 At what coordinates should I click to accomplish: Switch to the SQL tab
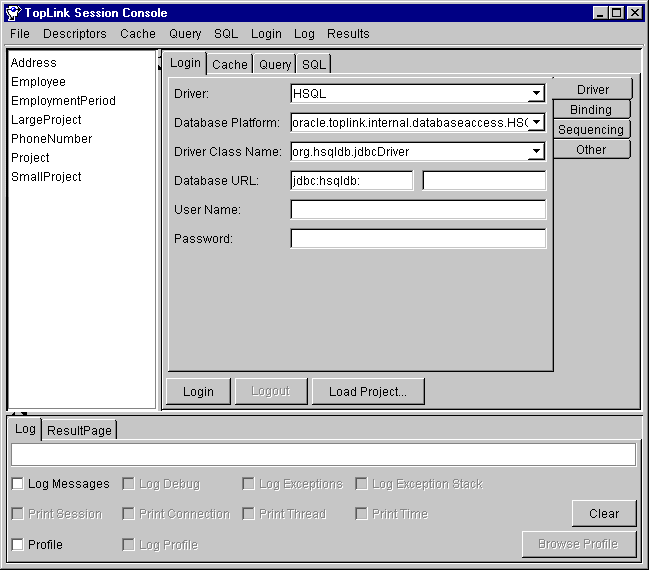[314, 64]
